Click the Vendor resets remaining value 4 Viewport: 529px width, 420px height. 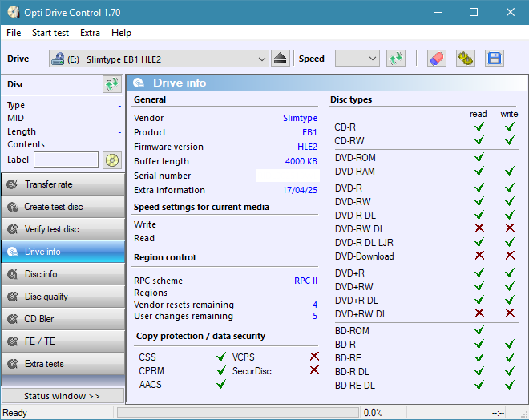click(315, 305)
